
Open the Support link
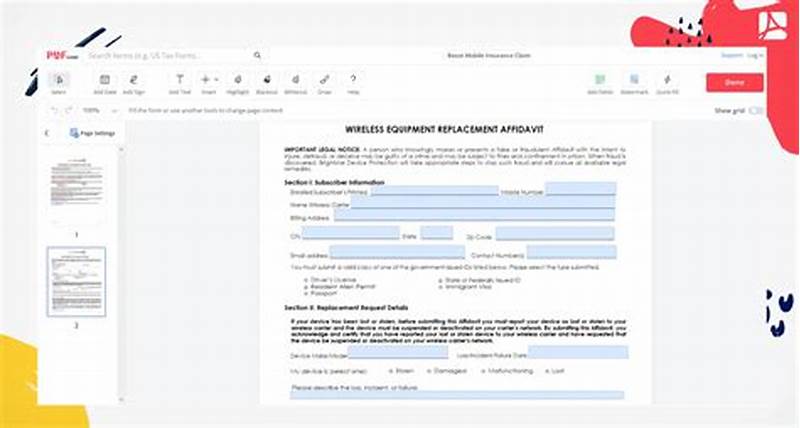(732, 55)
